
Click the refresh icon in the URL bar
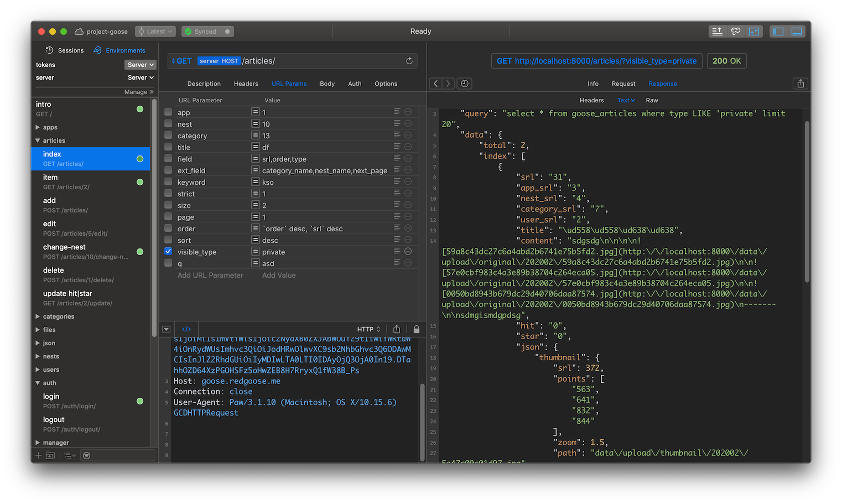[x=409, y=61]
